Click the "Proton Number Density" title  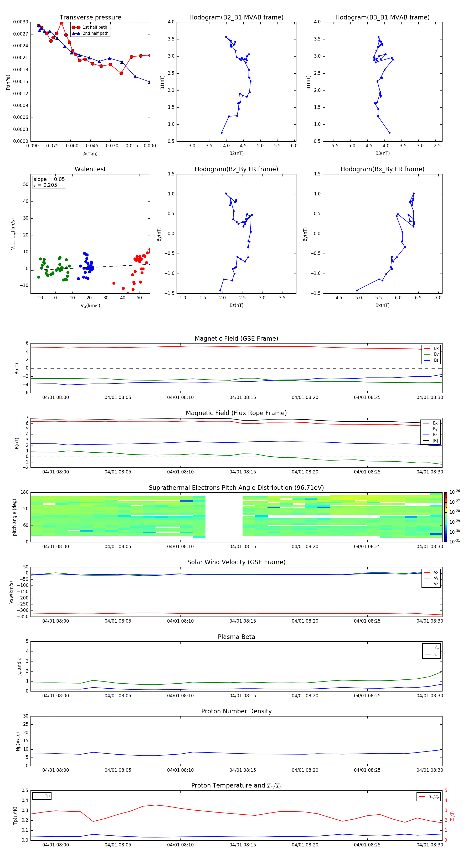(236, 711)
